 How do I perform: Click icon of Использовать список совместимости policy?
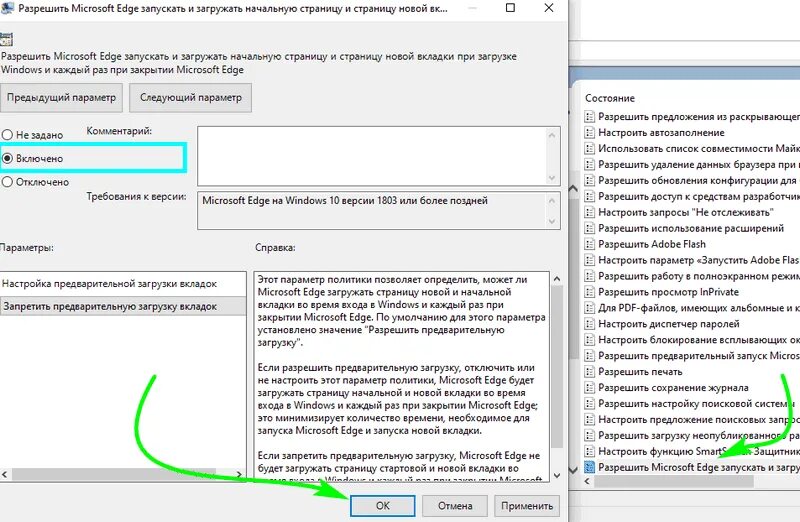pyautogui.click(x=589, y=148)
